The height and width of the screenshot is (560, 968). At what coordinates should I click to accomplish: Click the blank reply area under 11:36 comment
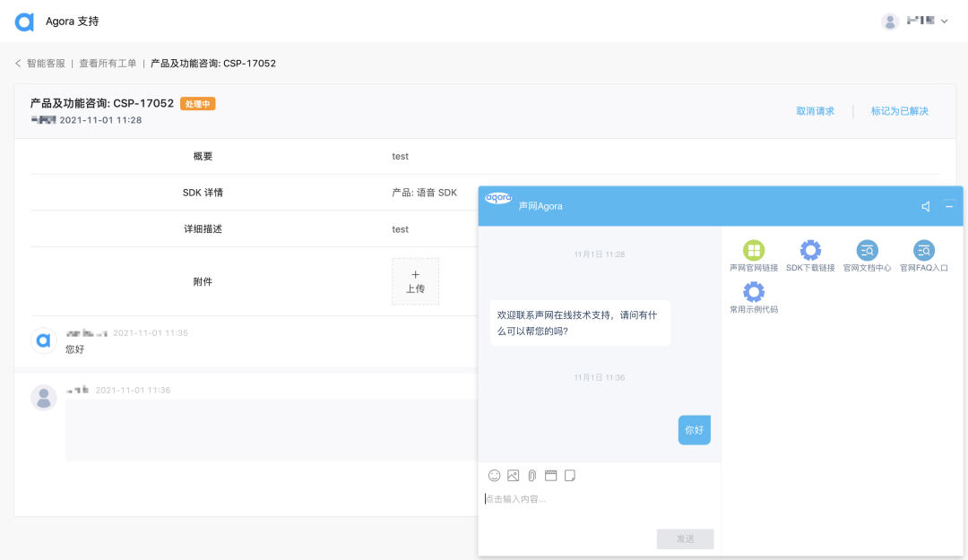pos(272,430)
